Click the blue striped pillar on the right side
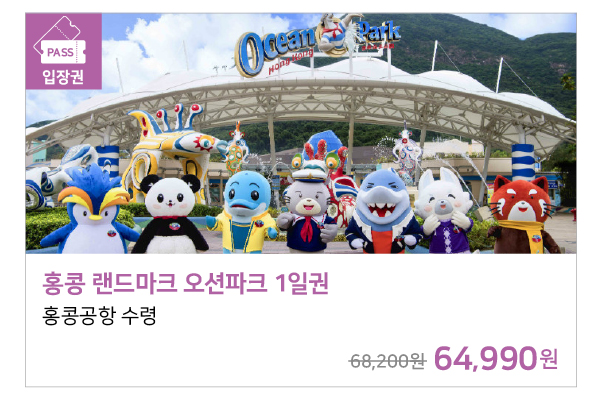 523,163
